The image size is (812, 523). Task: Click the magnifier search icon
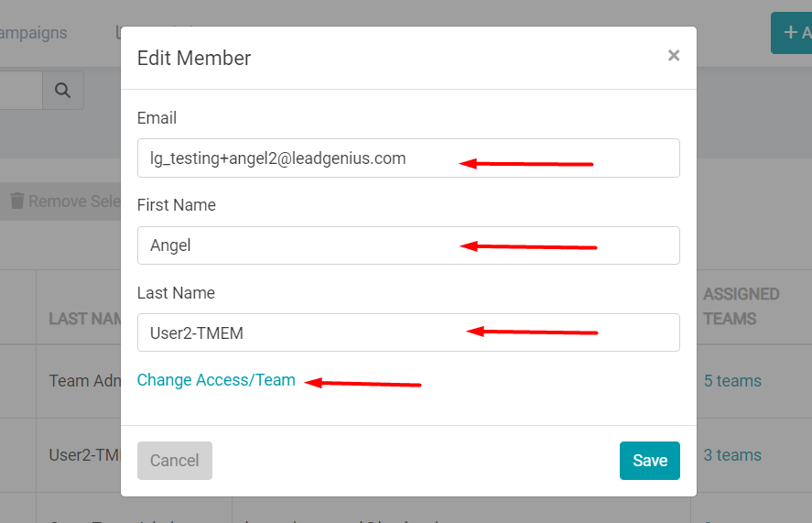tap(62, 90)
